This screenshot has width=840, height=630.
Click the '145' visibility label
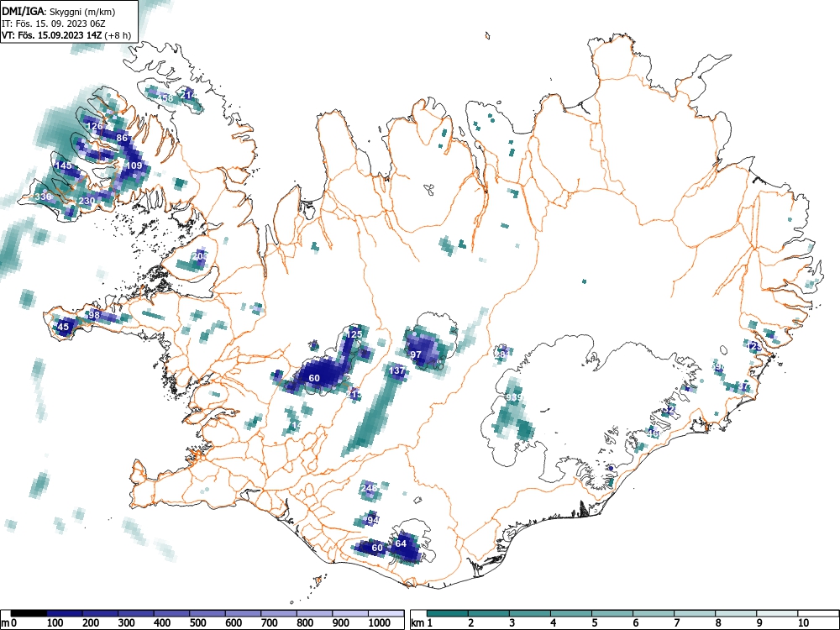63,165
